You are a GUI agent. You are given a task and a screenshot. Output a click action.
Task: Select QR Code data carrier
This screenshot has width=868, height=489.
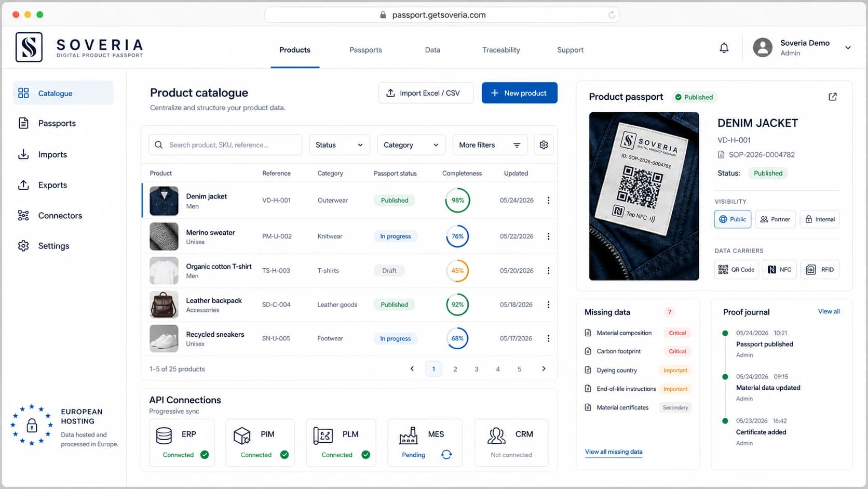point(737,270)
